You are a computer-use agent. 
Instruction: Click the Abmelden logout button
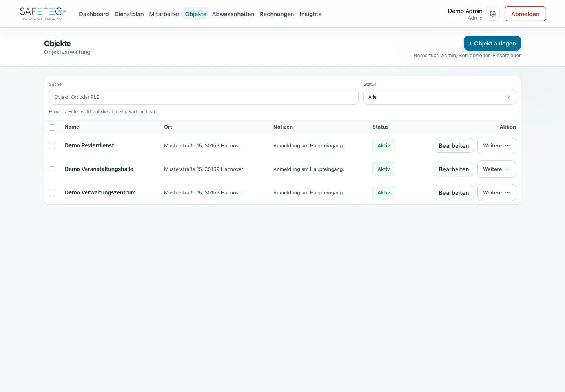coord(525,14)
